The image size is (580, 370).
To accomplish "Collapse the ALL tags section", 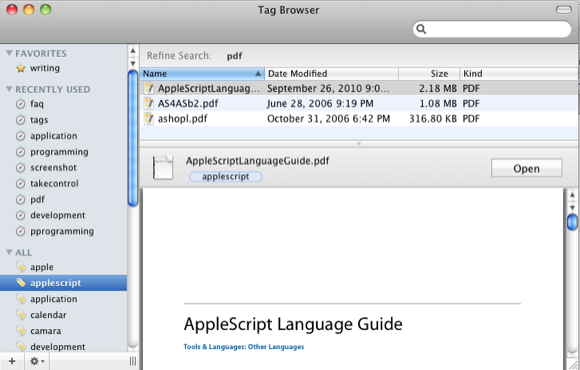I will point(9,252).
